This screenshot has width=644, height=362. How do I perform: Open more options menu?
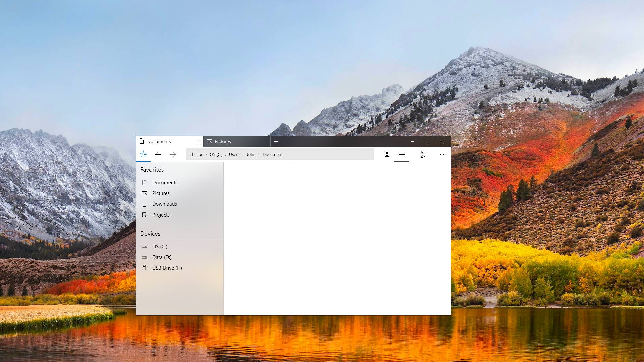(443, 154)
